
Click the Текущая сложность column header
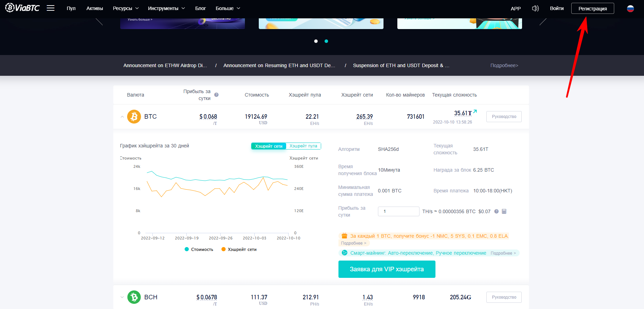pos(454,95)
